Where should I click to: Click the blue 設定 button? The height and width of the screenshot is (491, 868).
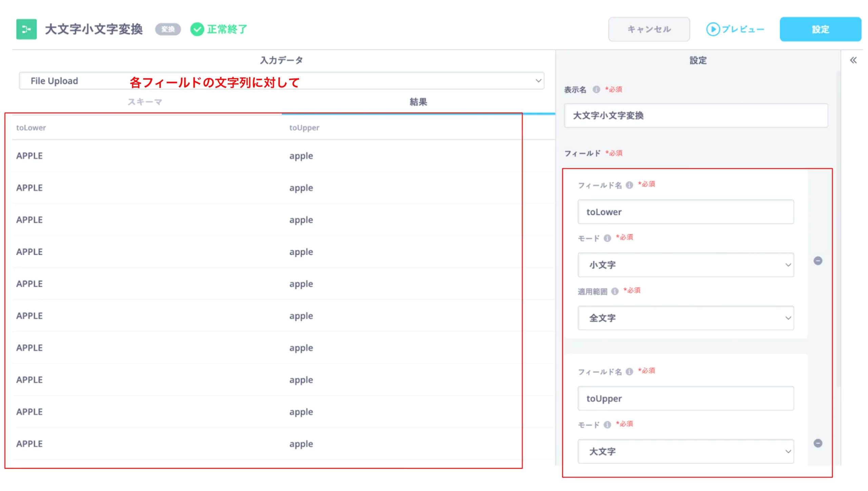820,29
